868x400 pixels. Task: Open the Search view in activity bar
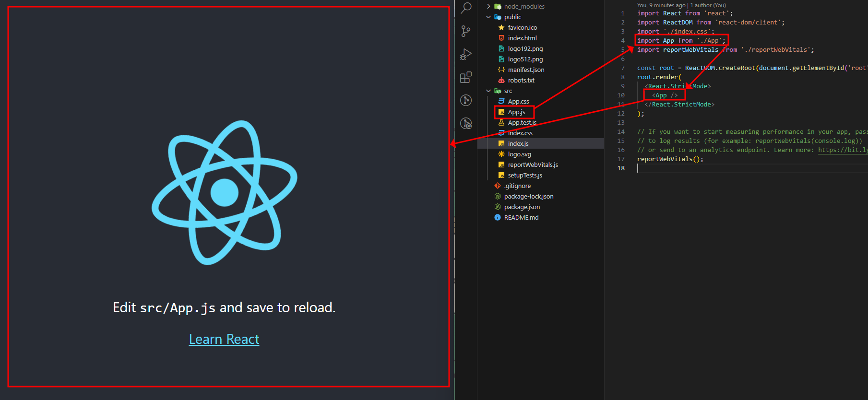coord(466,8)
